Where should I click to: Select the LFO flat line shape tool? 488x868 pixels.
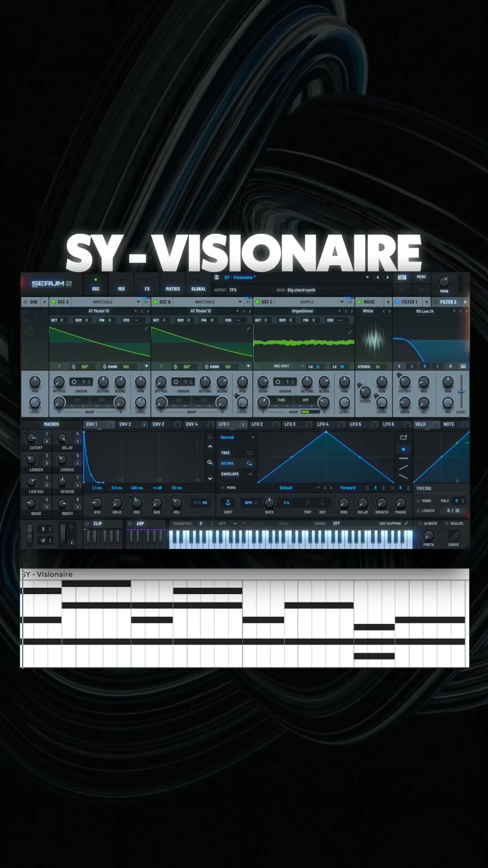tap(404, 458)
